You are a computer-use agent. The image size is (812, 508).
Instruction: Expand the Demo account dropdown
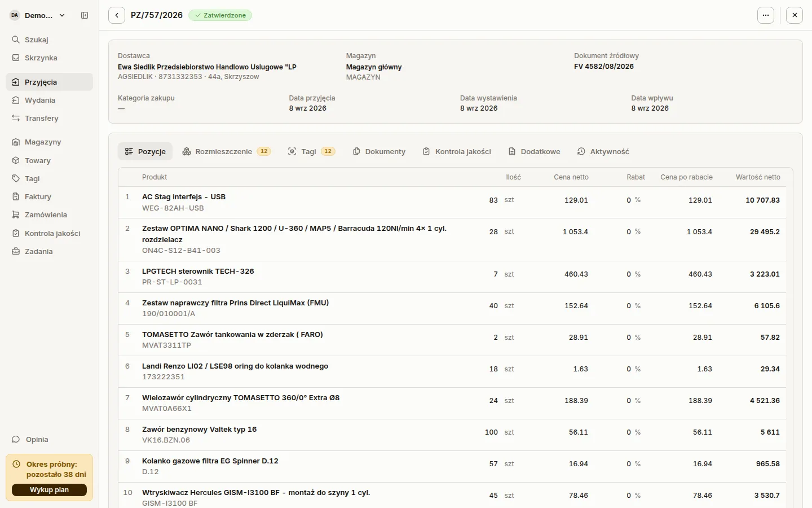coord(38,15)
